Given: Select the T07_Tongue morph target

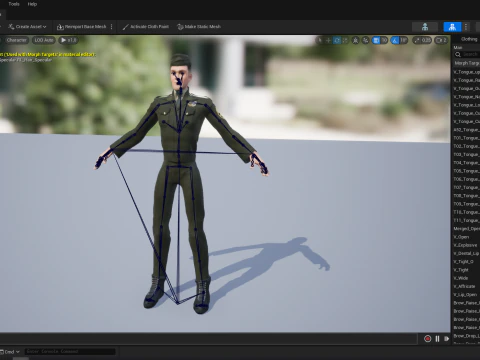Looking at the screenshot, I should (x=466, y=188).
